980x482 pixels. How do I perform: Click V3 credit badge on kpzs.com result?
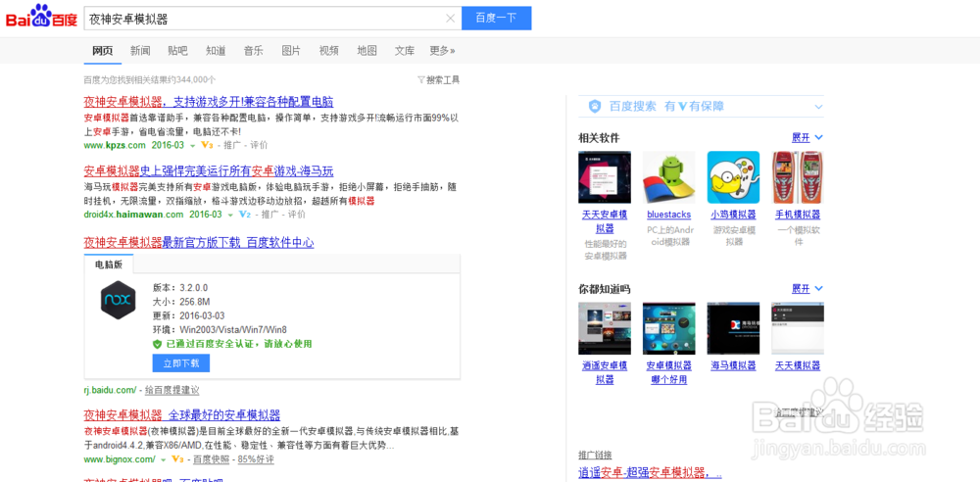point(207,145)
